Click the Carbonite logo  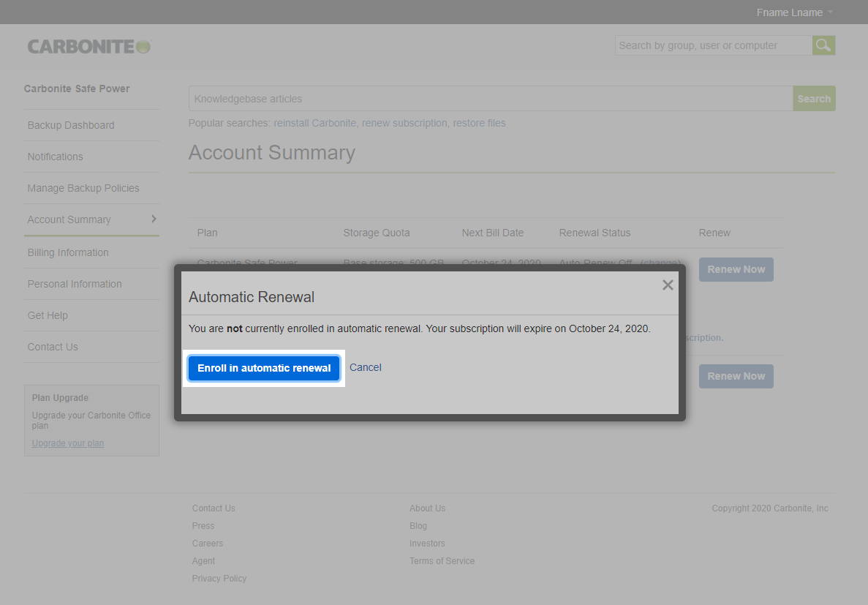point(89,47)
